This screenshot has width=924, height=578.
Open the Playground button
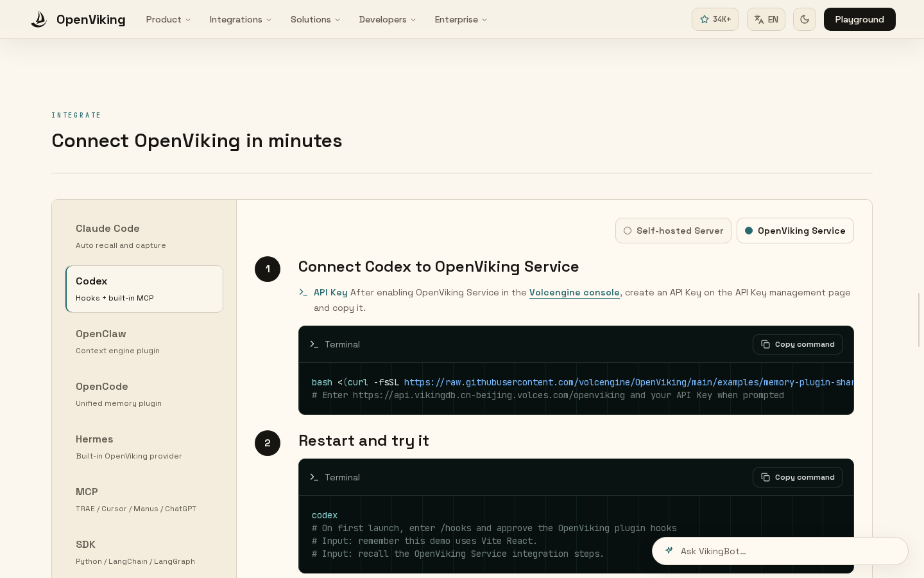pyautogui.click(x=860, y=19)
